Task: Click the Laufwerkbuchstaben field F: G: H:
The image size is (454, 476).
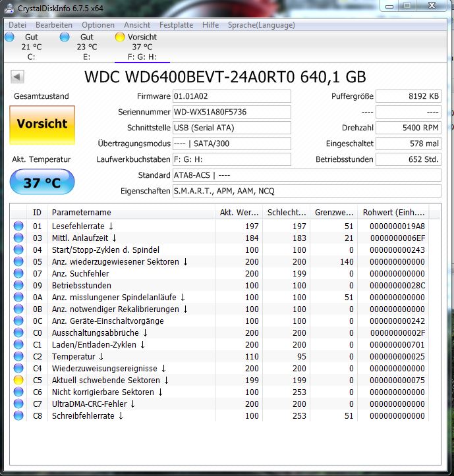Action: point(231,159)
